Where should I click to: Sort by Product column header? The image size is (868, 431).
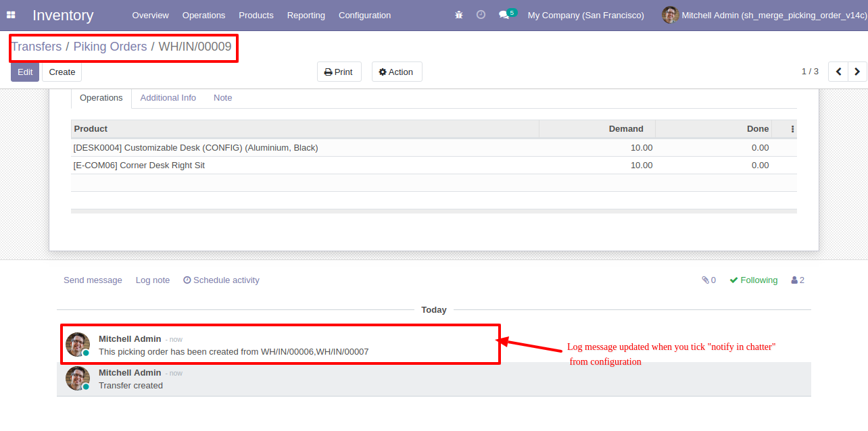[305, 129]
